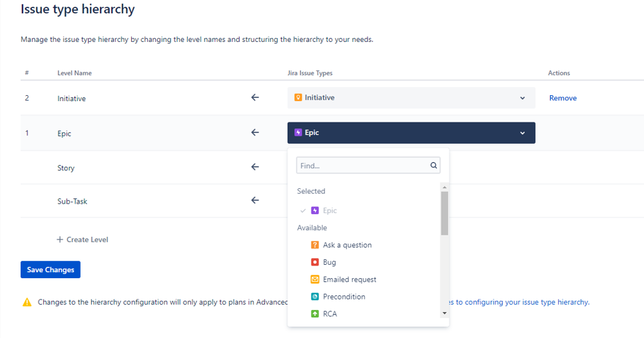Click the Sub-Task level name

click(73, 202)
